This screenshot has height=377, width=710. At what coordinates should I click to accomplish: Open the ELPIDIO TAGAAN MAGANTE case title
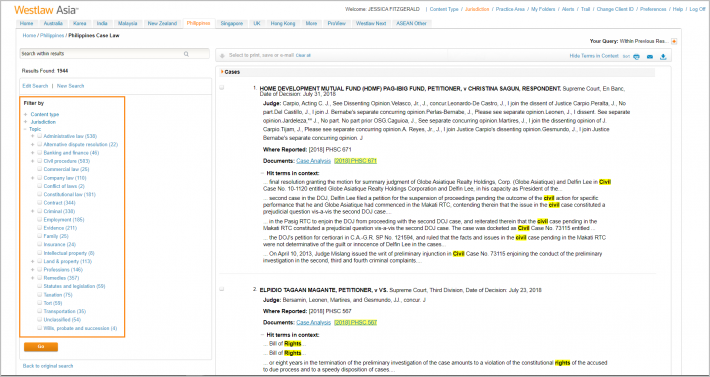coord(324,290)
